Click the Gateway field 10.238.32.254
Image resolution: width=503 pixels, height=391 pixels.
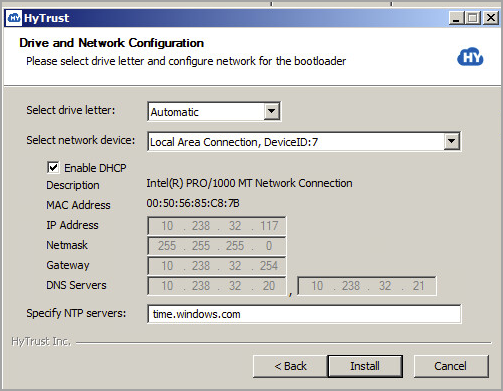[217, 266]
